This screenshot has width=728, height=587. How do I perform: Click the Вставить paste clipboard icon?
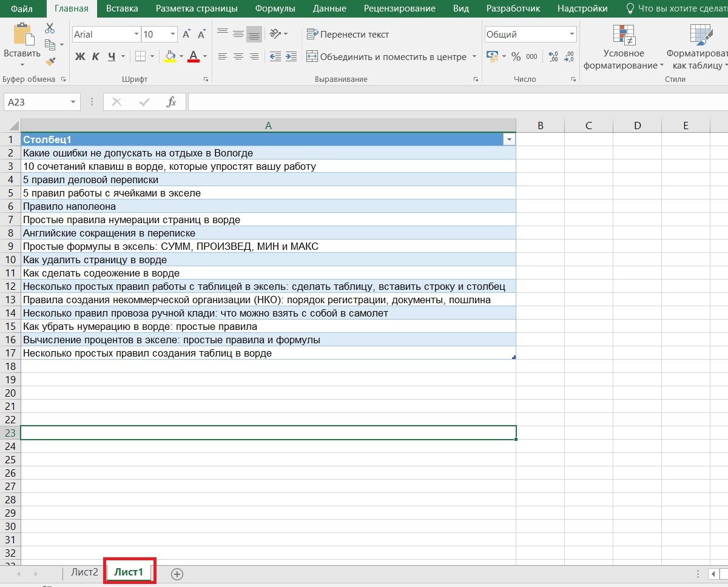coord(23,35)
